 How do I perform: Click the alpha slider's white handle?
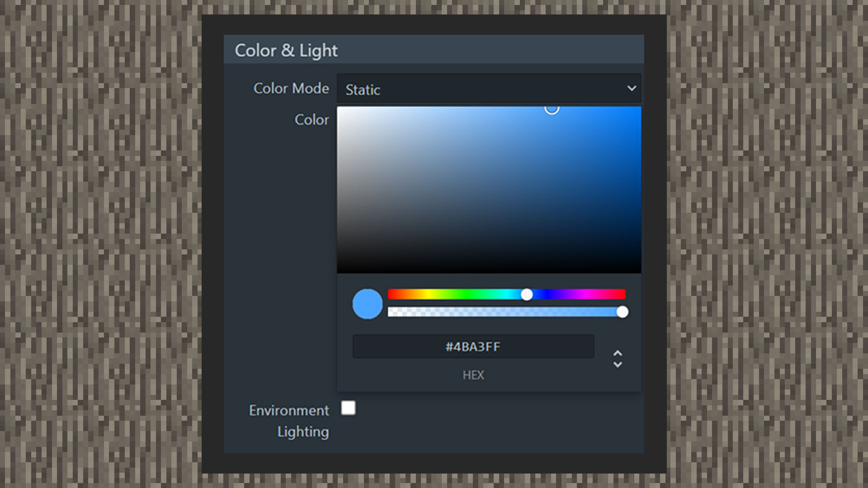click(x=622, y=312)
